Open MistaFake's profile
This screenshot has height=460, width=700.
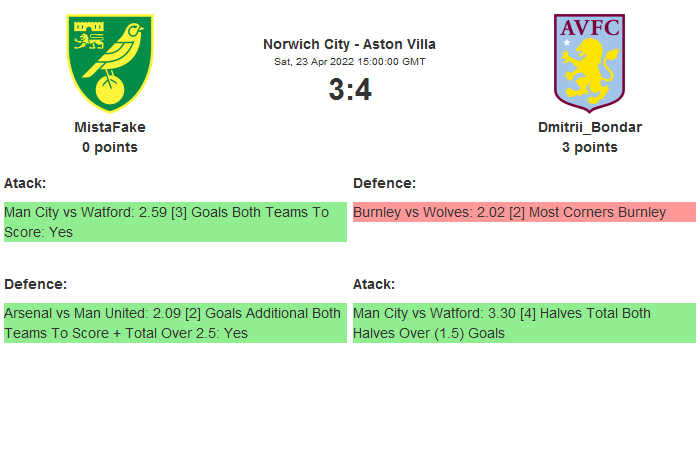point(110,127)
